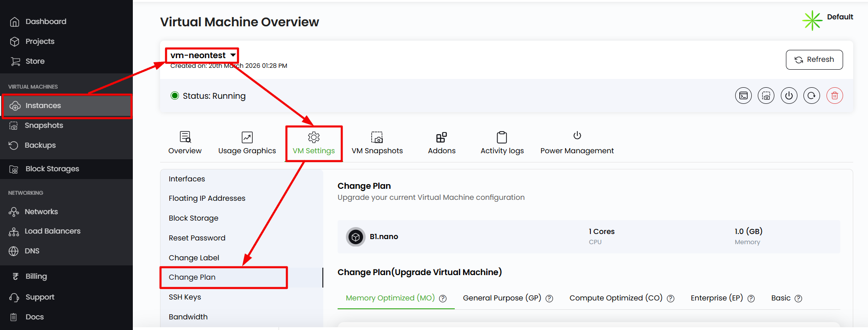The height and width of the screenshot is (330, 868).
Task: Click the help icon next to General Purpose (GP)
Action: point(549,299)
